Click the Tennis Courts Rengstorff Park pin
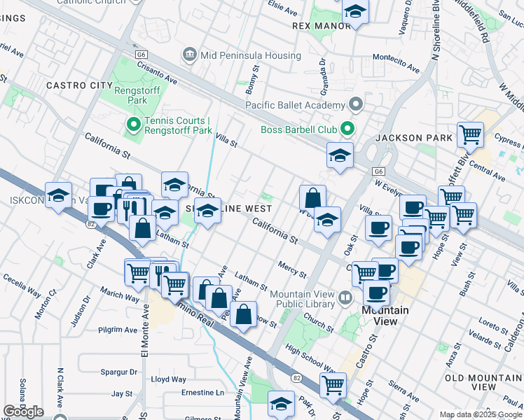524x420 pixels. [x=134, y=125]
